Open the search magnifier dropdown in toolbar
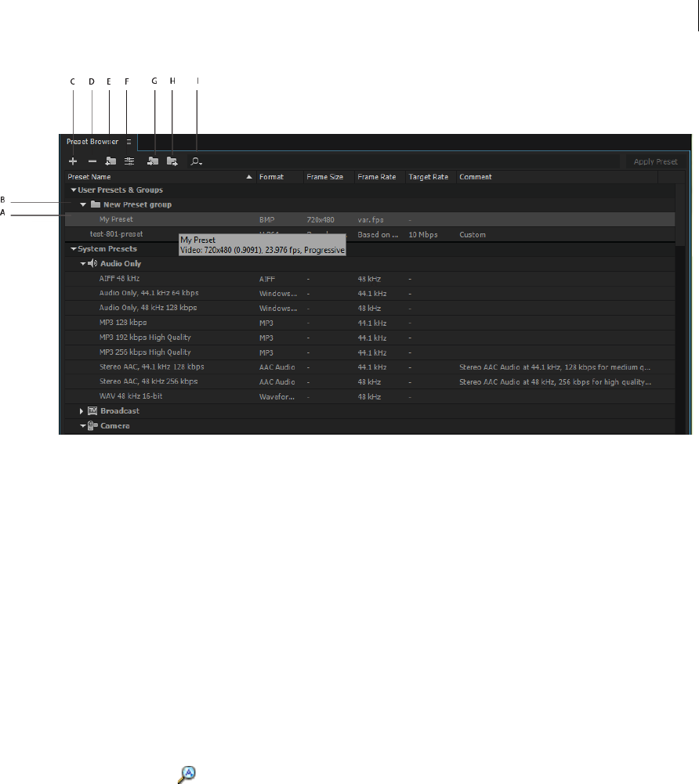 pyautogui.click(x=196, y=161)
